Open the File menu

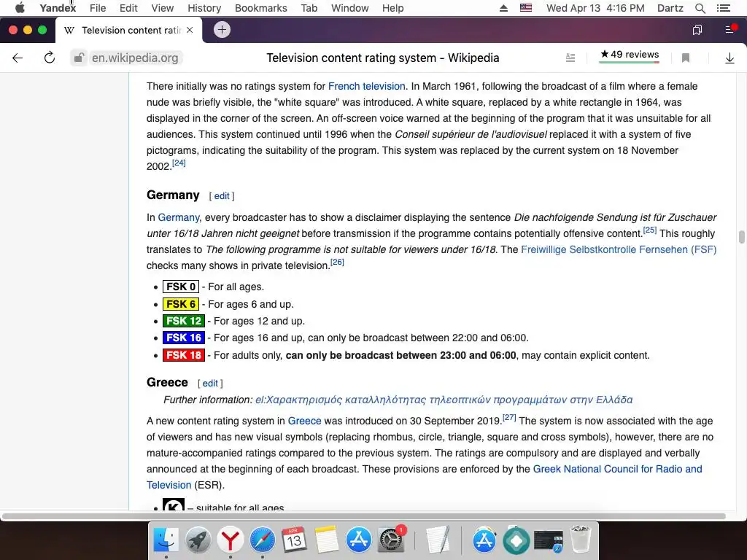point(98,8)
